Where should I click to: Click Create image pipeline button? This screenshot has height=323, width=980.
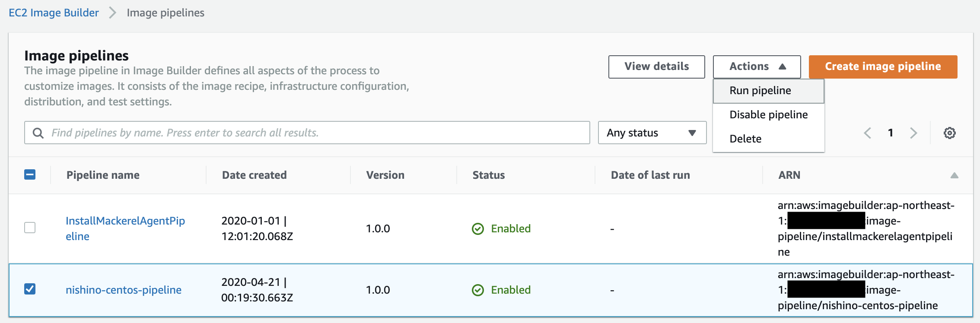pyautogui.click(x=883, y=67)
